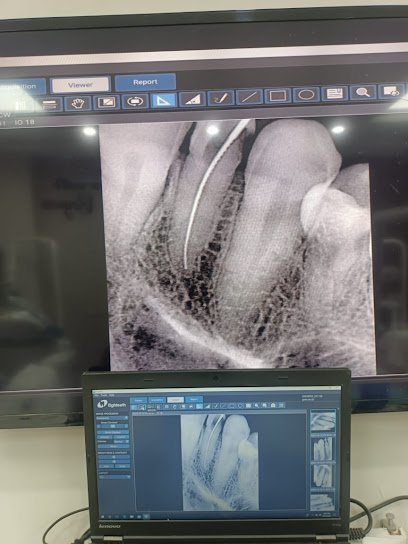This screenshot has height=544, width=408.
Task: Select the fourth thumbnail on laptop sidebar
Action: click(x=323, y=502)
